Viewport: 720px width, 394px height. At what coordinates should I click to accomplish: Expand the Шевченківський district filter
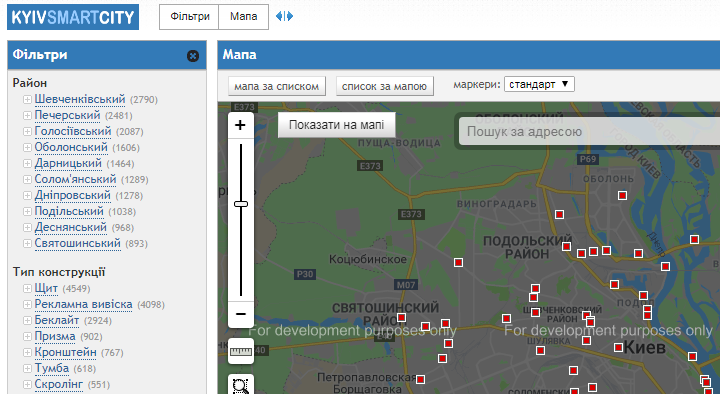(x=27, y=100)
